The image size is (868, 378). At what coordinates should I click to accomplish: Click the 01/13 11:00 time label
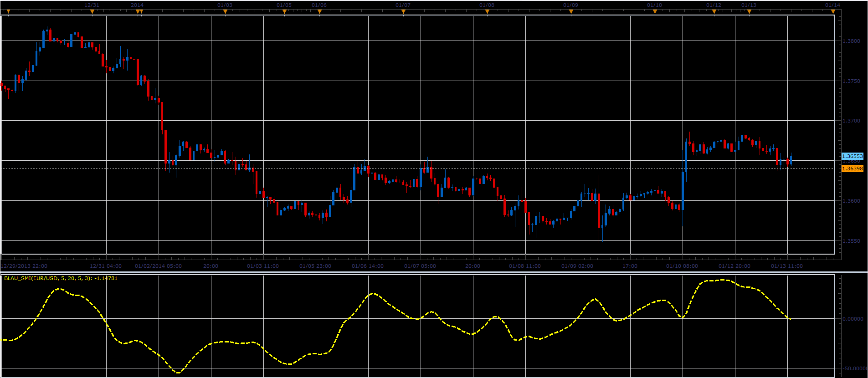787,266
